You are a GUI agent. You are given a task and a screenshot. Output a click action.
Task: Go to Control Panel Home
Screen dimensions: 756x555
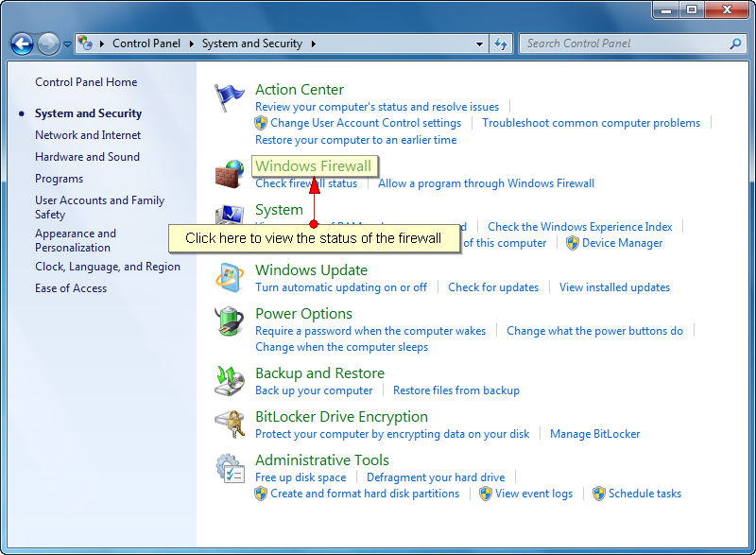[x=86, y=82]
